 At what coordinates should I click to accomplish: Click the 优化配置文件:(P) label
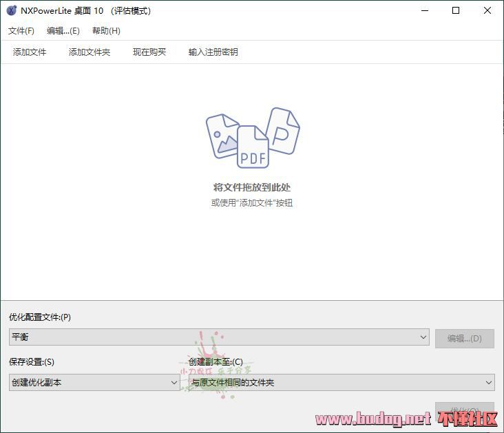point(40,317)
